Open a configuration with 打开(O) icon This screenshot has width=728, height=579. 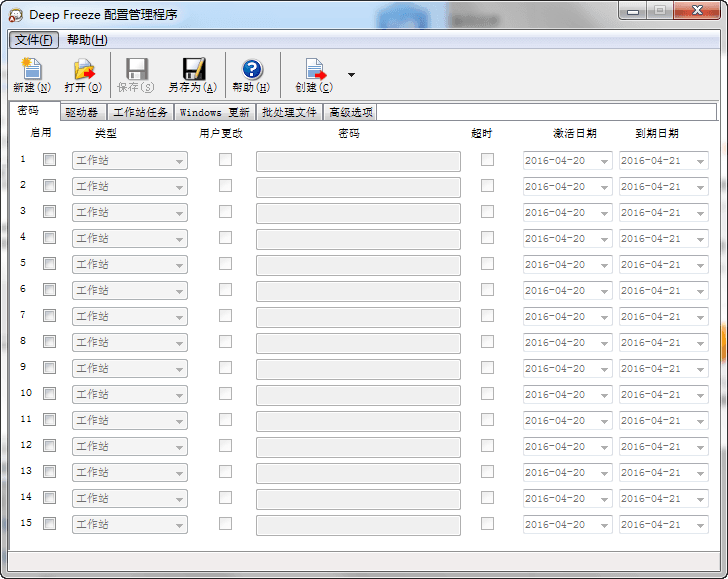[x=83, y=75]
